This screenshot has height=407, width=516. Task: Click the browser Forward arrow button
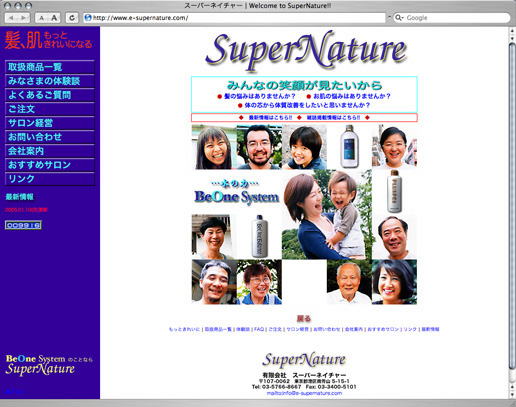[24, 18]
